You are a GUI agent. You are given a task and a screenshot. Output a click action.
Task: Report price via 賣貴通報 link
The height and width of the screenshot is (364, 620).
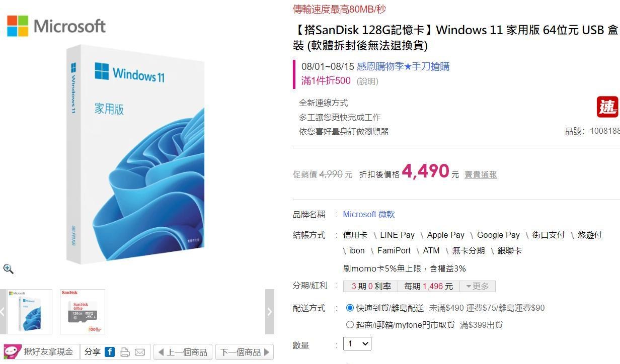[x=480, y=174]
